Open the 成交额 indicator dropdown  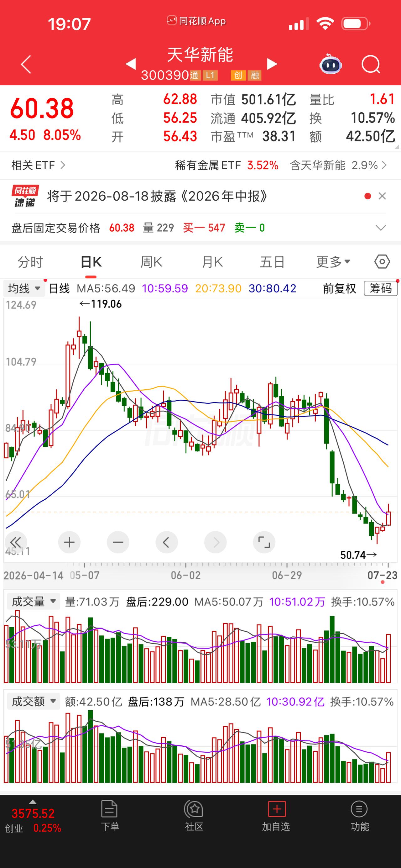point(33,702)
